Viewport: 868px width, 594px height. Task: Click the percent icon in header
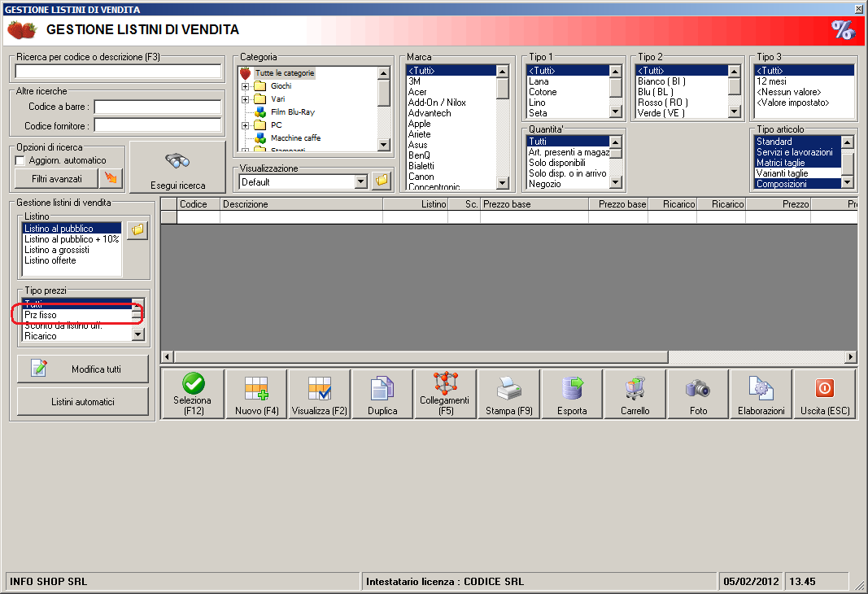point(843,30)
